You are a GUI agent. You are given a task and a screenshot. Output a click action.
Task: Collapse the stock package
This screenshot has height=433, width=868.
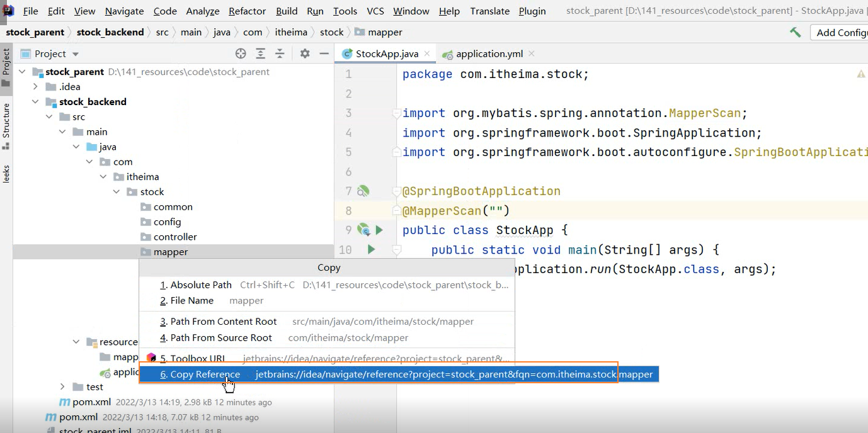(117, 192)
